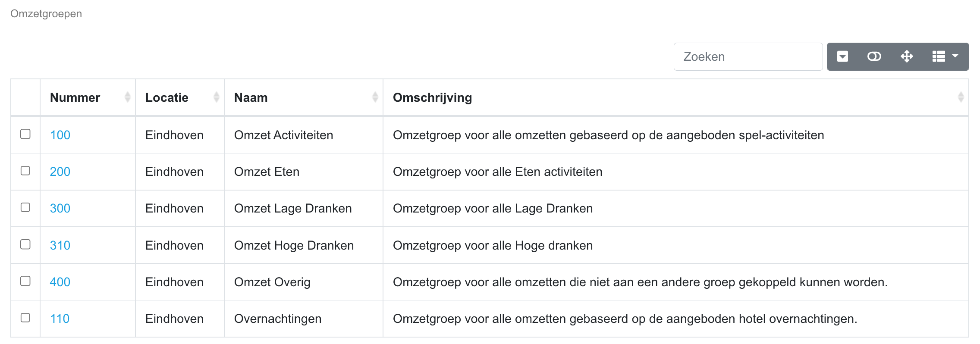
Task: Sort by the Locatie column arrows
Action: click(216, 97)
